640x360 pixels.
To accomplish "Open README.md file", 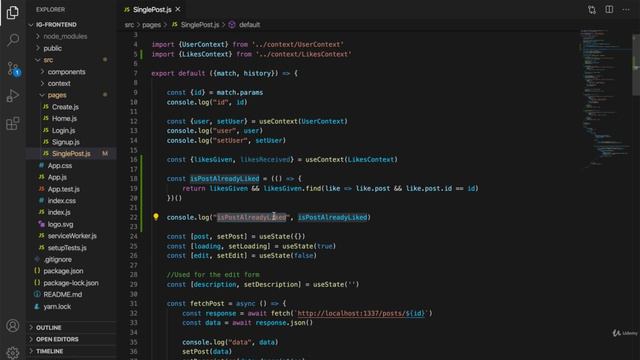I will pos(62,294).
